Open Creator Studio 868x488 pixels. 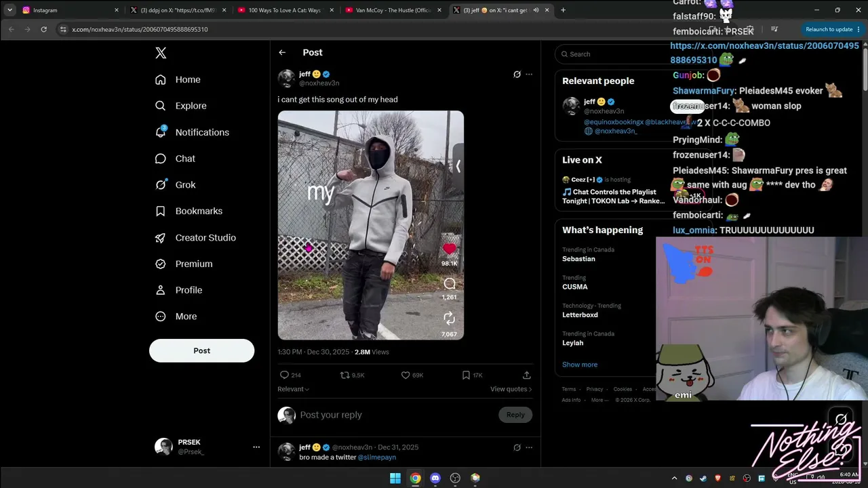(x=195, y=237)
